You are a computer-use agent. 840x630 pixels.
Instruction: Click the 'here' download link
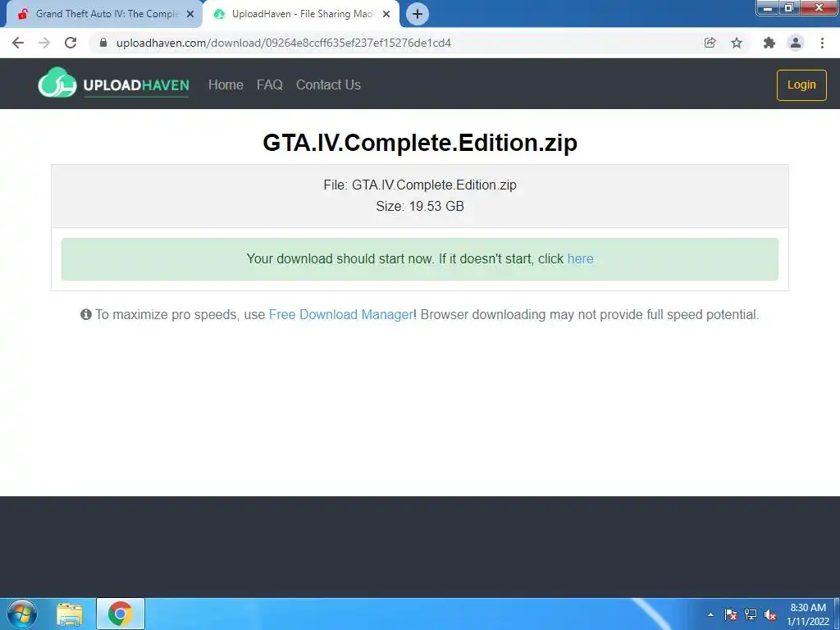580,258
